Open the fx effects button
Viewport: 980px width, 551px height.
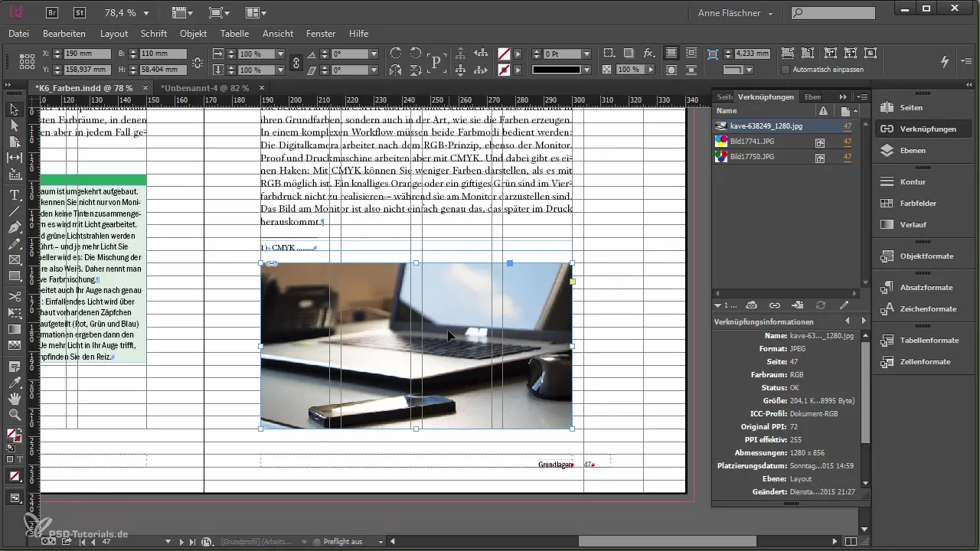pyautogui.click(x=648, y=54)
